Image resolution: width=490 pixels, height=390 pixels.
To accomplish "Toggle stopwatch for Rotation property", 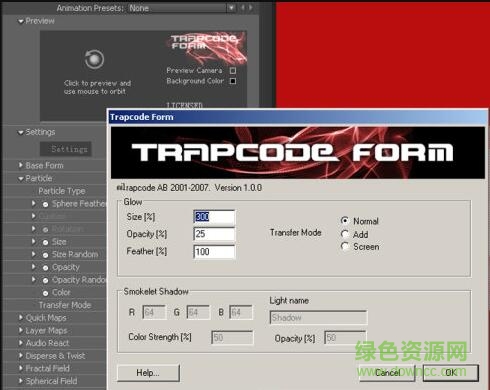I will (46, 230).
